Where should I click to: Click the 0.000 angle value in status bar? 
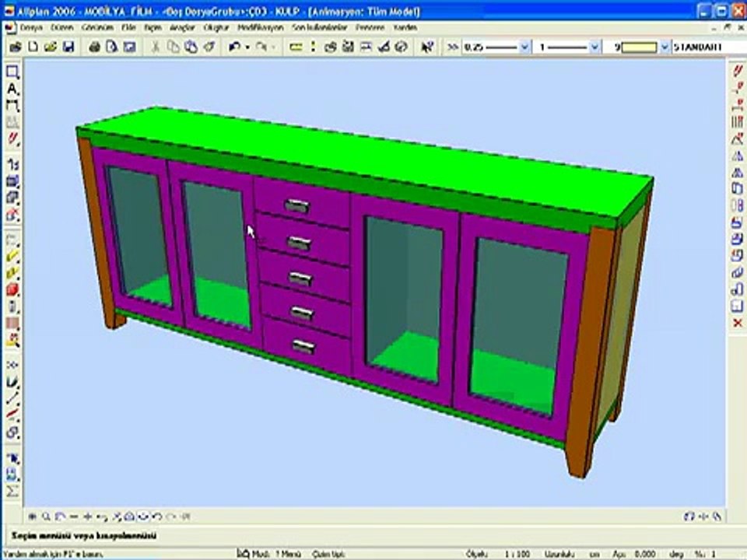[644, 554]
